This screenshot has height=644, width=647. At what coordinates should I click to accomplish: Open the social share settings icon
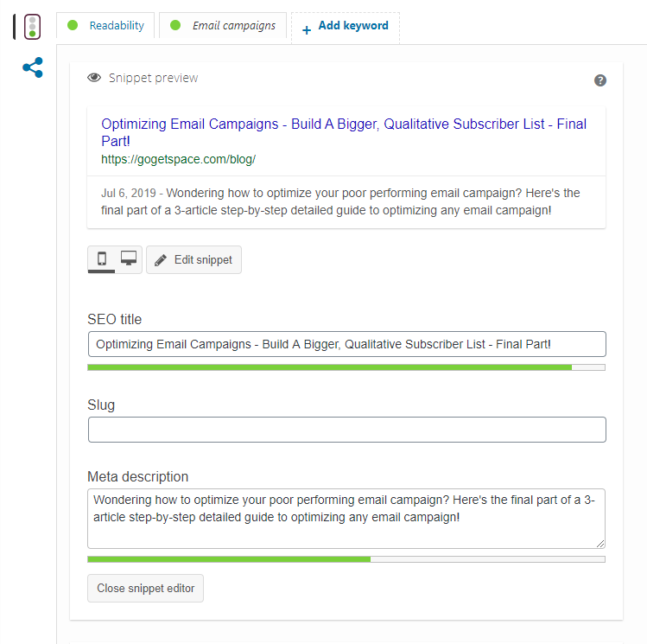33,68
